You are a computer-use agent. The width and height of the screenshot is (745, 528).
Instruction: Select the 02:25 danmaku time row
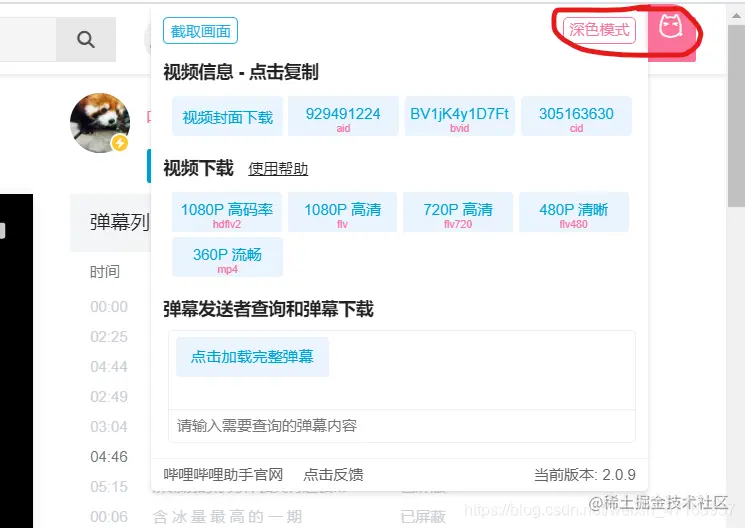(x=109, y=337)
